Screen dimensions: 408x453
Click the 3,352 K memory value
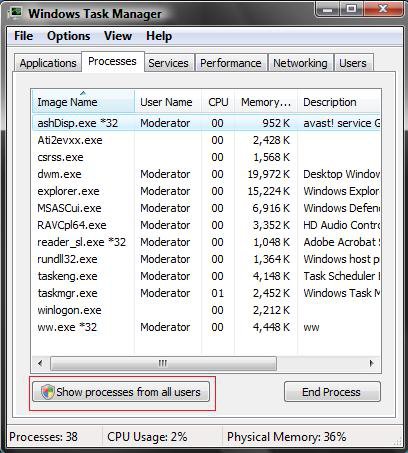[x=271, y=225]
